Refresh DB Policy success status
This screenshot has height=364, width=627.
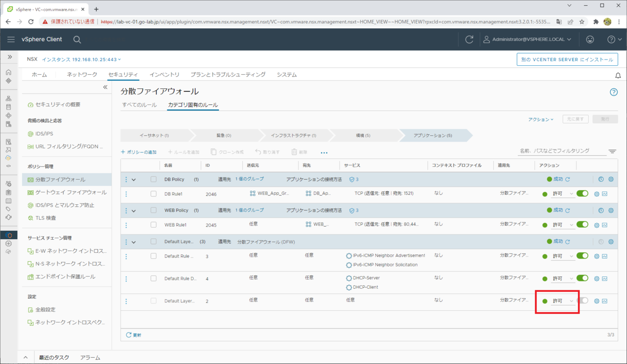[567, 180]
